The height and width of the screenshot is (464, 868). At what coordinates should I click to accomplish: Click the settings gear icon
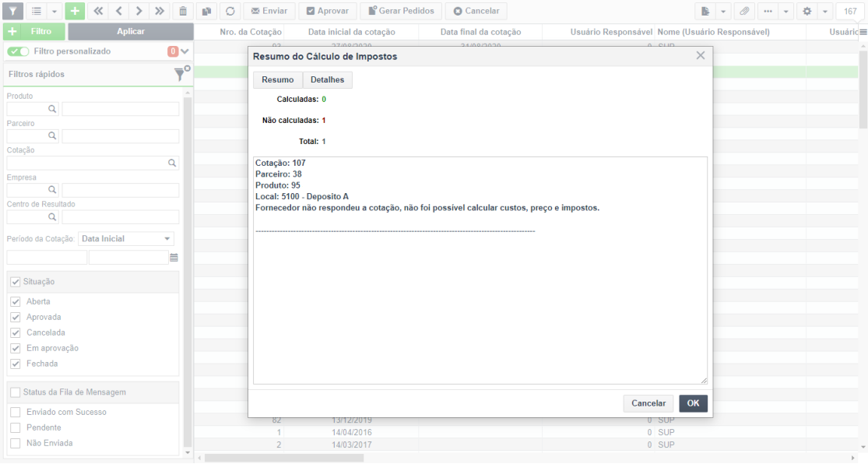pyautogui.click(x=807, y=11)
